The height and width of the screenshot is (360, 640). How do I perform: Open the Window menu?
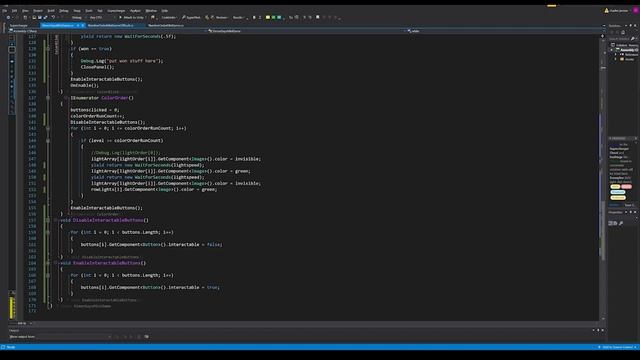(151, 11)
